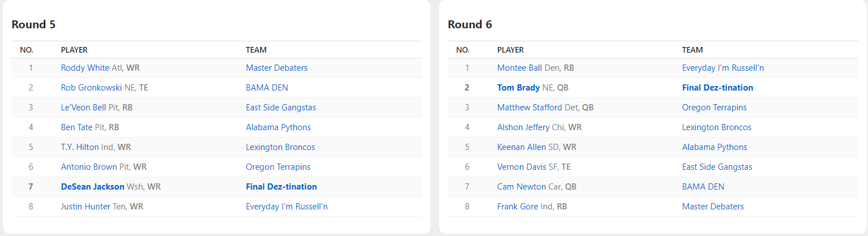Click Oregon Terrapins team in Round 6
The width and height of the screenshot is (868, 236).
(x=714, y=108)
